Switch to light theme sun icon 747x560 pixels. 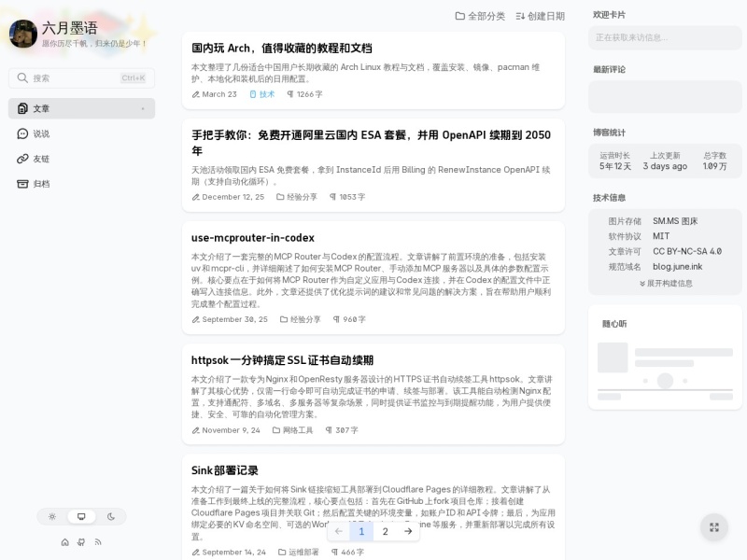click(52, 517)
